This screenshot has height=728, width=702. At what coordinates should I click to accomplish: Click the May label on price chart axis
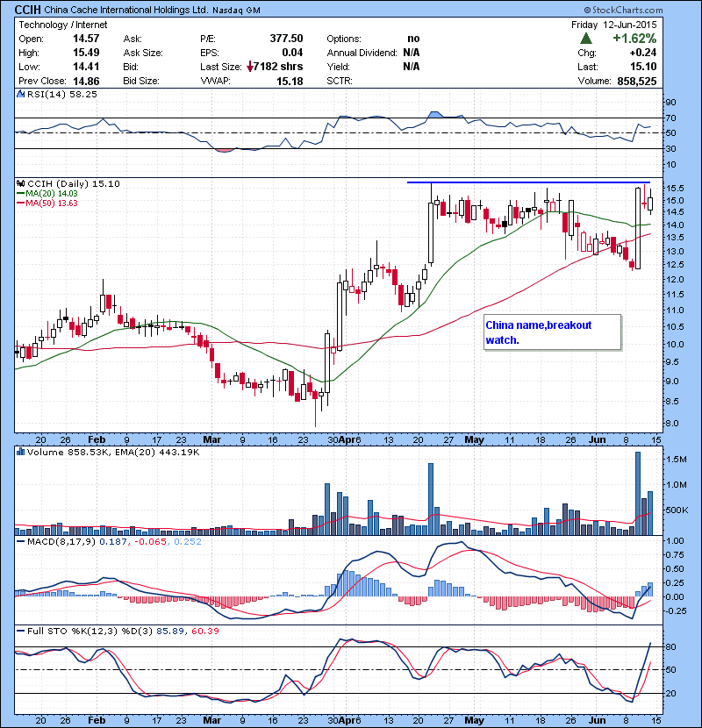(x=475, y=439)
